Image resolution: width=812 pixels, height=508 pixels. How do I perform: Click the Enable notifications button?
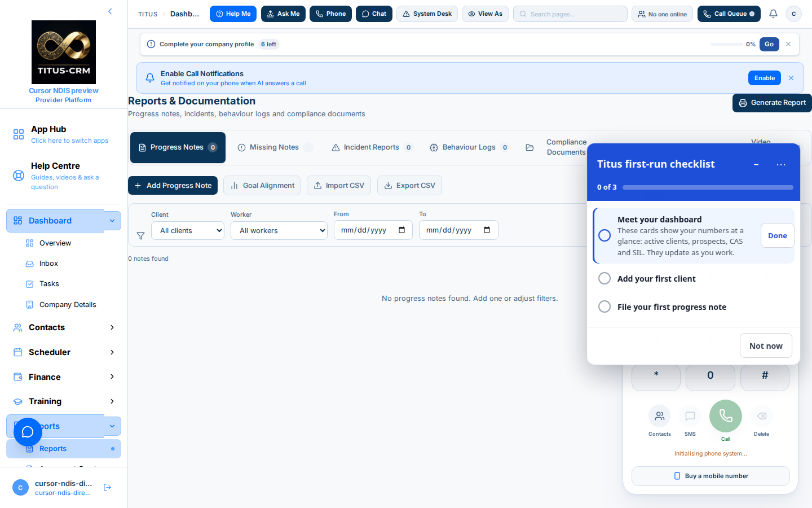click(x=764, y=78)
